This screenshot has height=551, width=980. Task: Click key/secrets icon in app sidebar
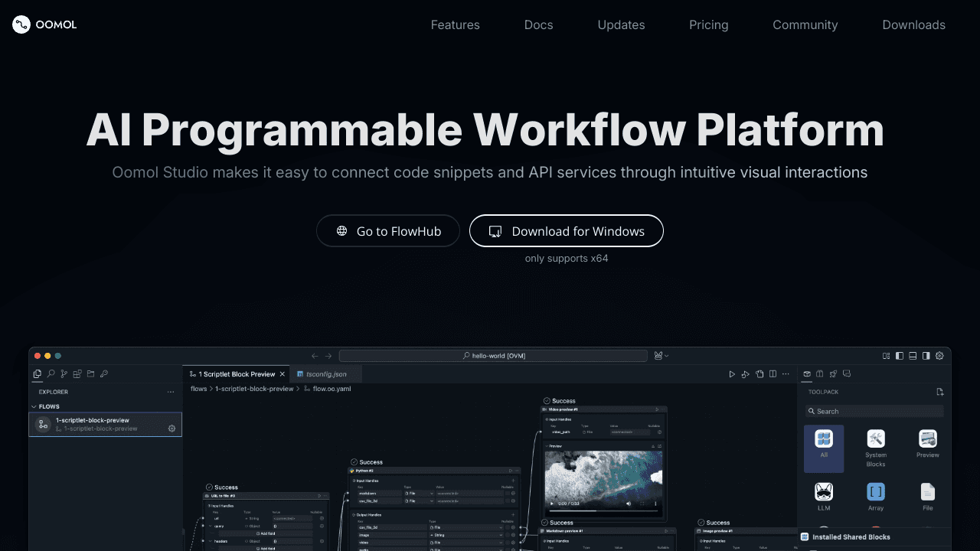[103, 374]
